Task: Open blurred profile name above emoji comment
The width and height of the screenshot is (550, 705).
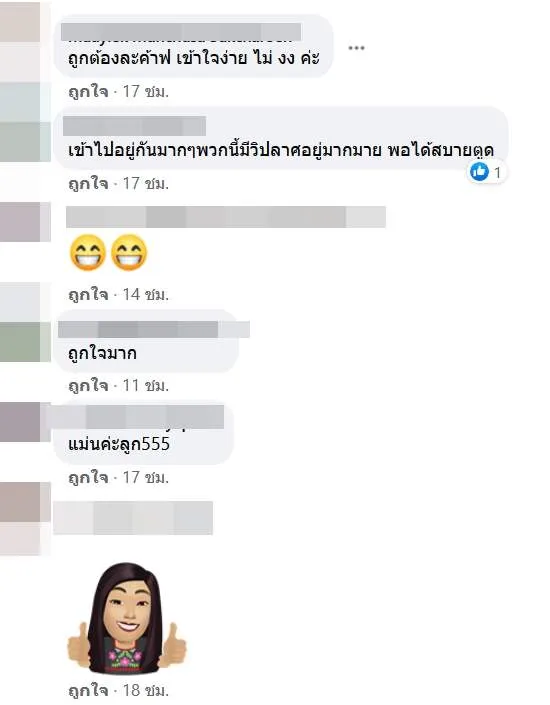Action: [226, 217]
